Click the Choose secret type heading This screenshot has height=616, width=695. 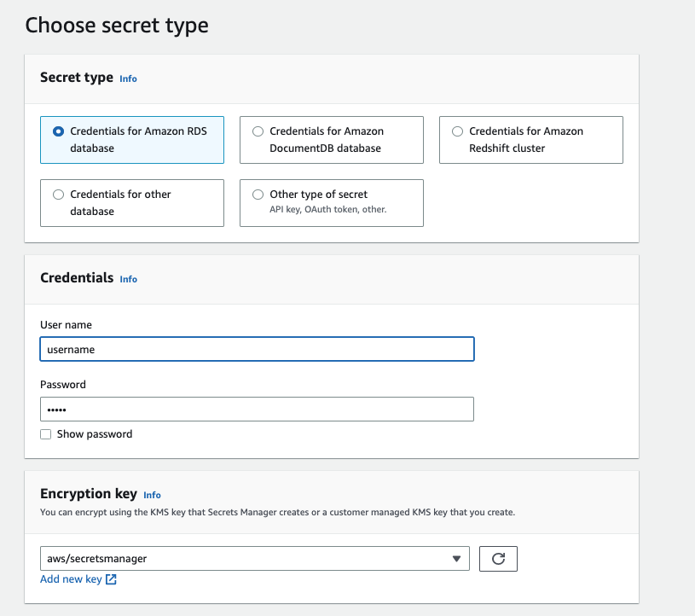(117, 26)
